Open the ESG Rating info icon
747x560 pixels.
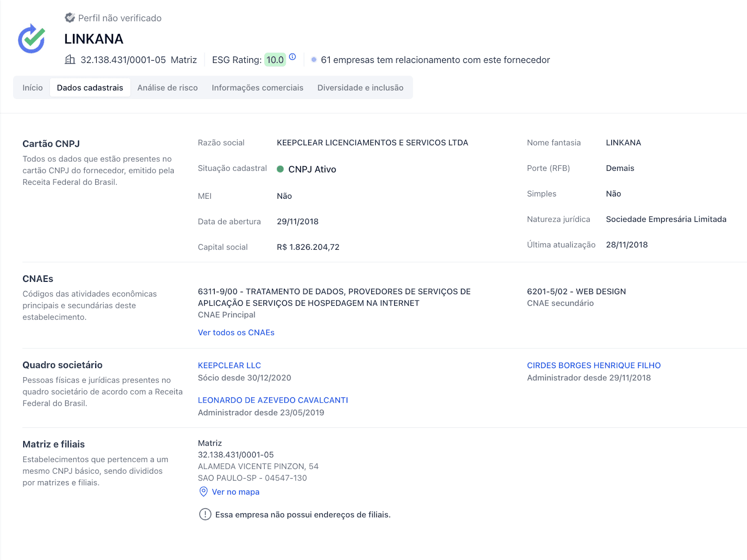point(292,57)
